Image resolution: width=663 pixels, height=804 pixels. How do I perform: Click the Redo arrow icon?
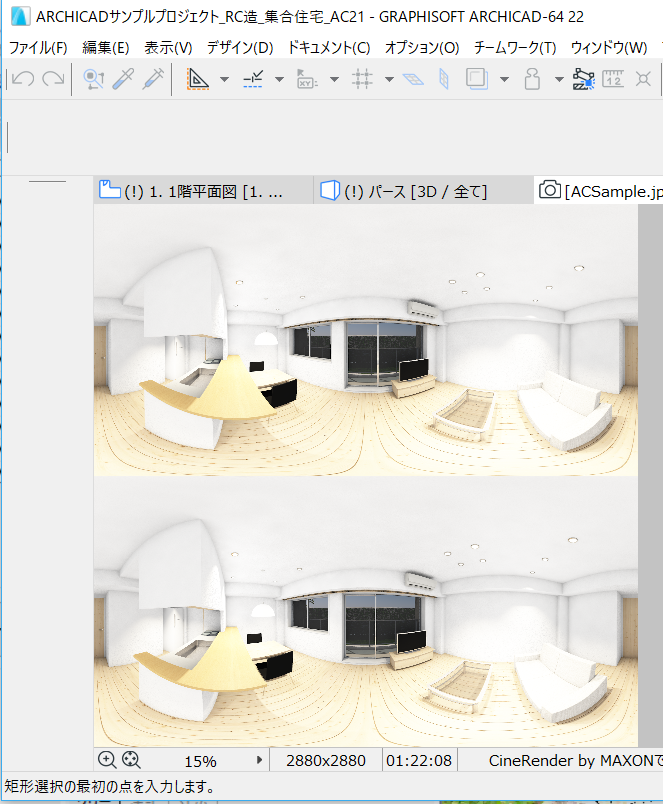[x=53, y=79]
